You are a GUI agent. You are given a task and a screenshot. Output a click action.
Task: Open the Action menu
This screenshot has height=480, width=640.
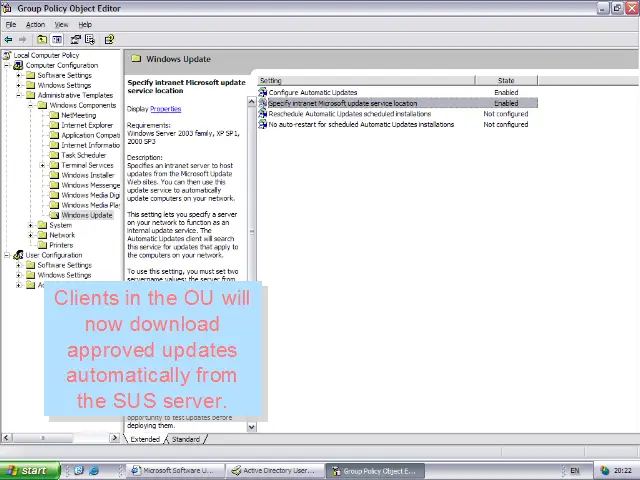35,24
